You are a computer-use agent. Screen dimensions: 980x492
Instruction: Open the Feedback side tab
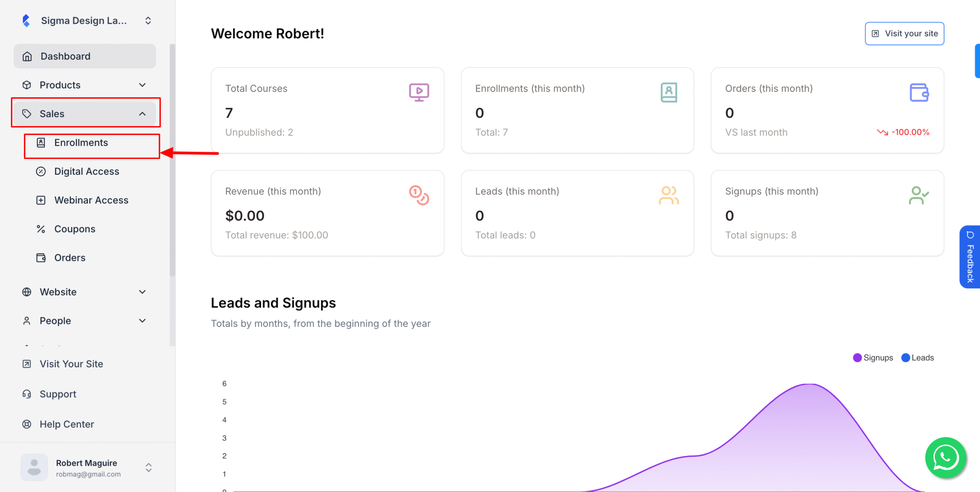pyautogui.click(x=970, y=257)
